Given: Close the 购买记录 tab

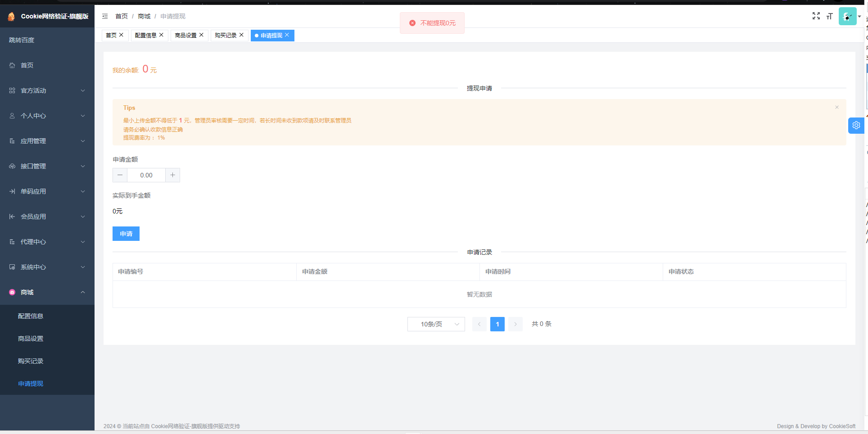Looking at the screenshot, I should (x=241, y=35).
